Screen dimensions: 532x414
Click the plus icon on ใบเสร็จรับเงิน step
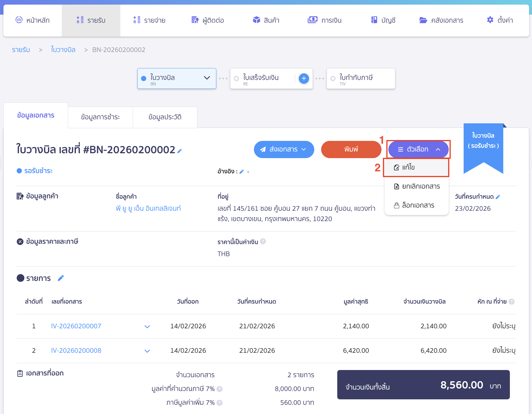pyautogui.click(x=304, y=78)
